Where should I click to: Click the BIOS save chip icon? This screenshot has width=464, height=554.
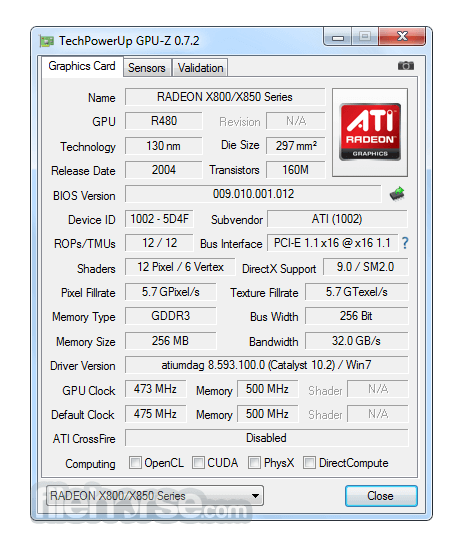397,194
